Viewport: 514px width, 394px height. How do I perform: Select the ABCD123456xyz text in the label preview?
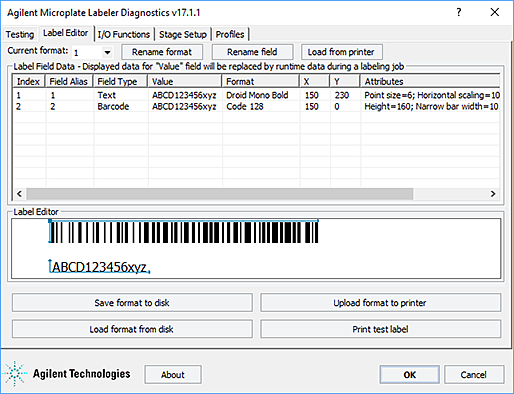pyautogui.click(x=100, y=267)
